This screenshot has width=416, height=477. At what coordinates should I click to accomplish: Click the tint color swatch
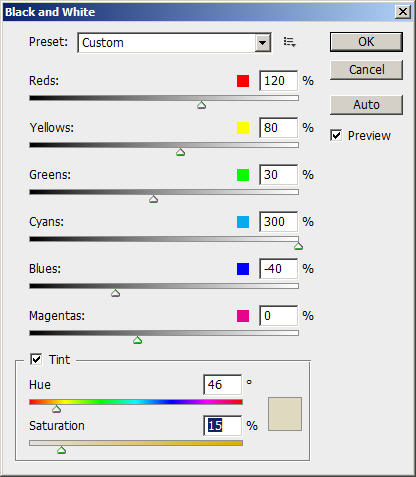pos(285,414)
